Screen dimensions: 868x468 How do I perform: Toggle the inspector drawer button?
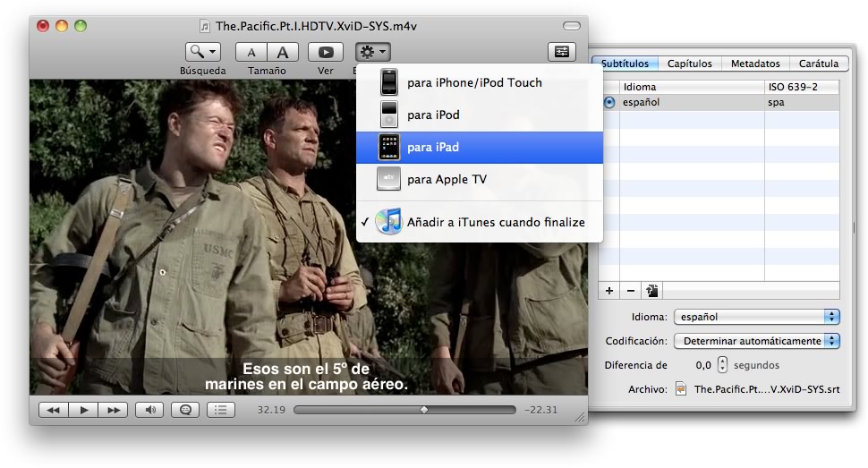tap(562, 52)
